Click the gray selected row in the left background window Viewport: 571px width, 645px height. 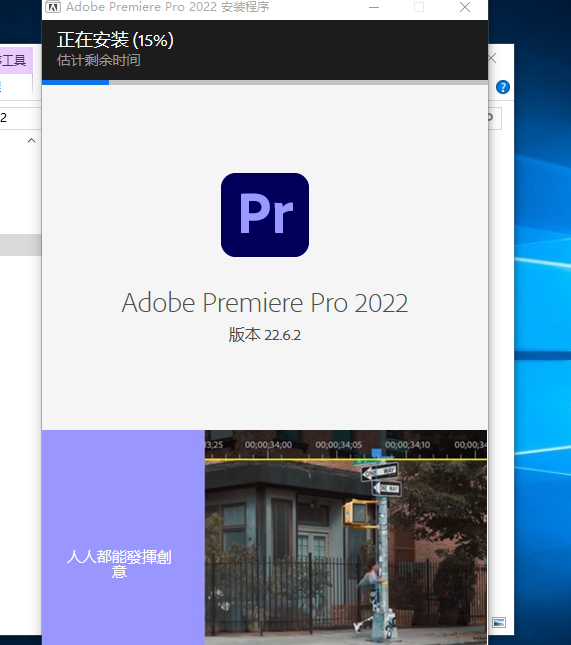coord(21,245)
